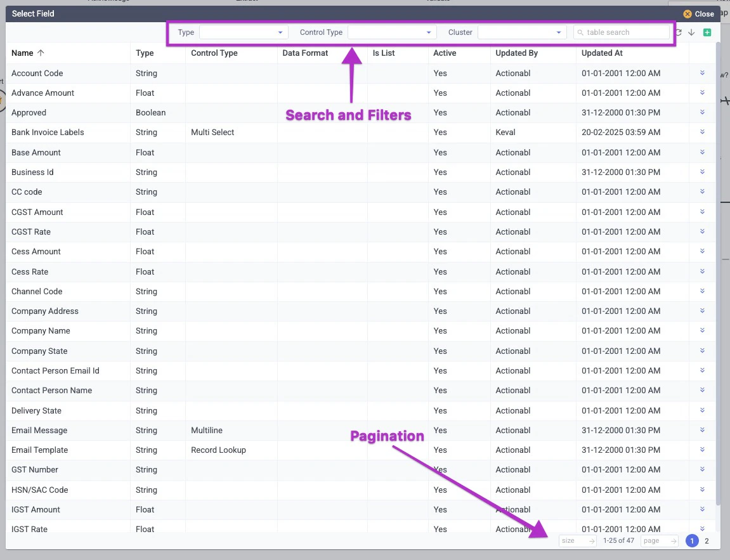Open the Type filter dropdown

pos(244,32)
